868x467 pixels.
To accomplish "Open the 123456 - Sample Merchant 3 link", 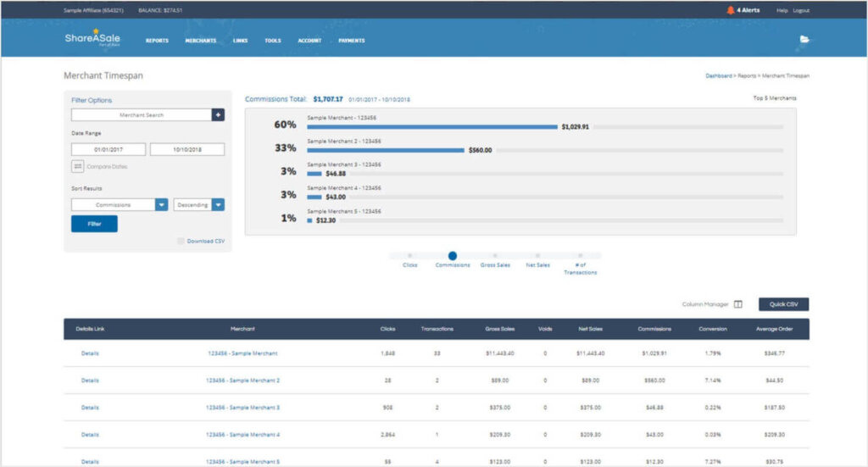I will pos(242,407).
